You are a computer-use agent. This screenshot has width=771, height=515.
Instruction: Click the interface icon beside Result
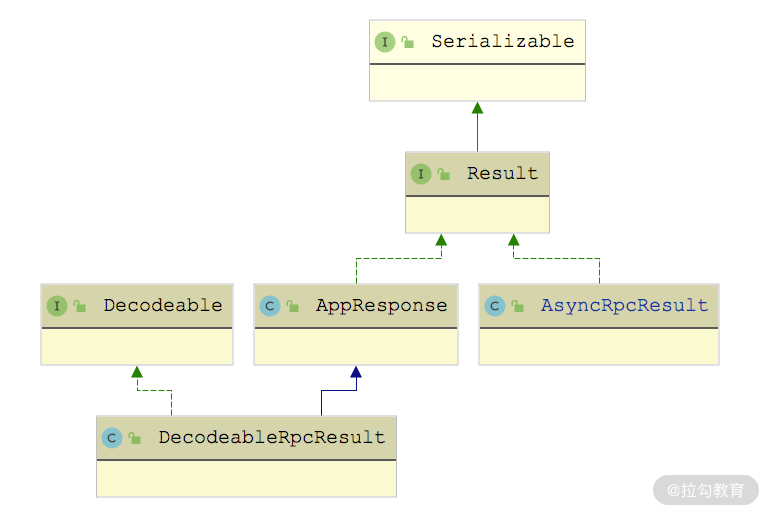[x=420, y=174]
